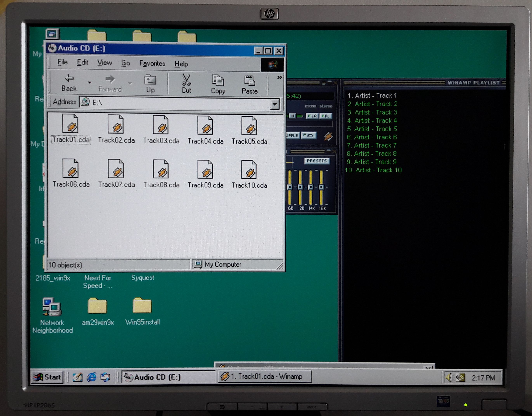Select the Track03.cda file icon
The image size is (532, 416).
161,125
